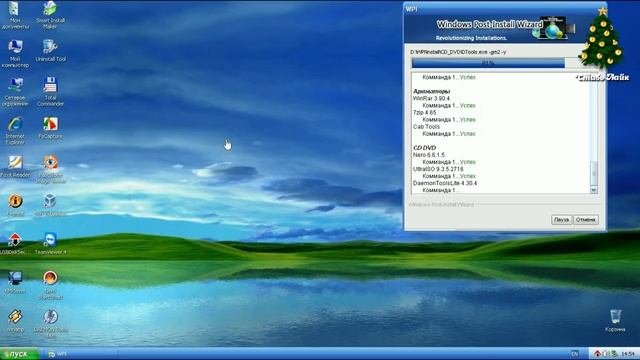Launch Smart Install Maker from desktop
This screenshot has height=360, width=640.
50,15
